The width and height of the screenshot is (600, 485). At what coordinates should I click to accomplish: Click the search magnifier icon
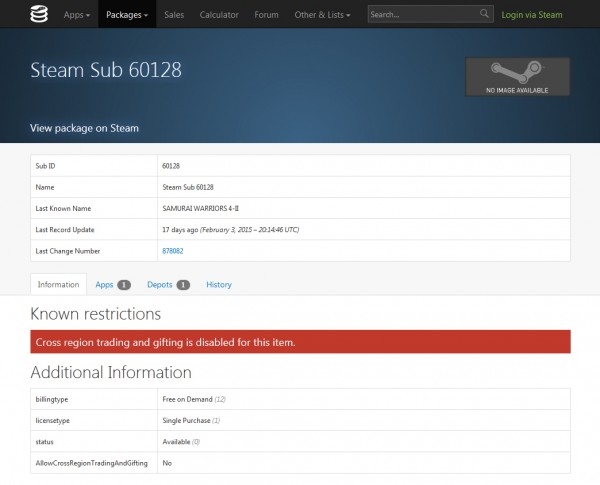(x=484, y=15)
